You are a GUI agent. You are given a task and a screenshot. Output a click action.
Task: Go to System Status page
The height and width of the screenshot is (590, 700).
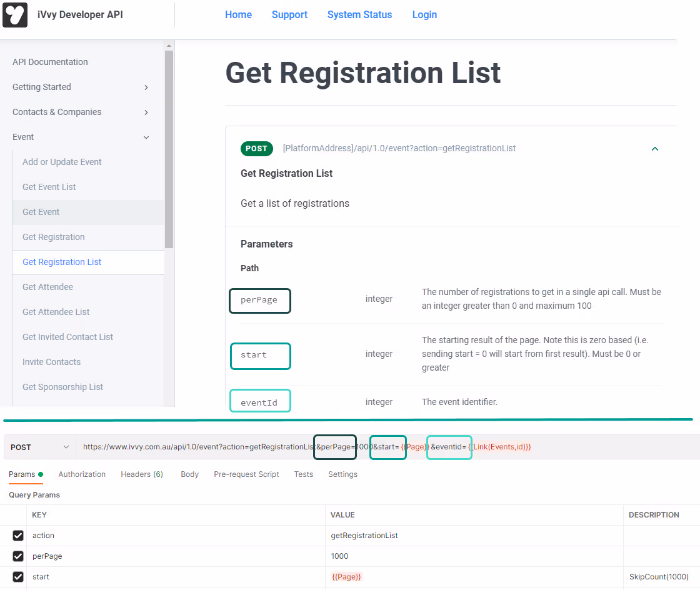coord(359,15)
